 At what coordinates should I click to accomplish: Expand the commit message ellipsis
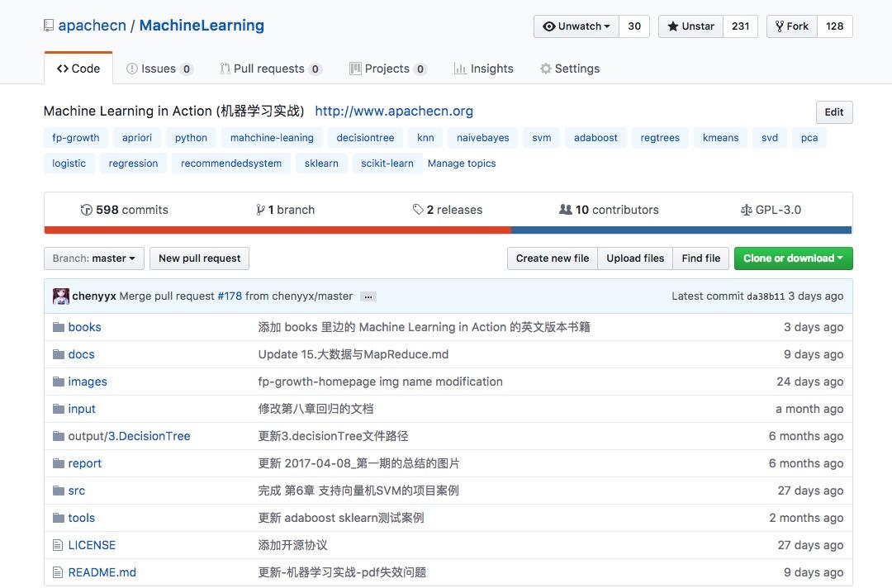368,296
